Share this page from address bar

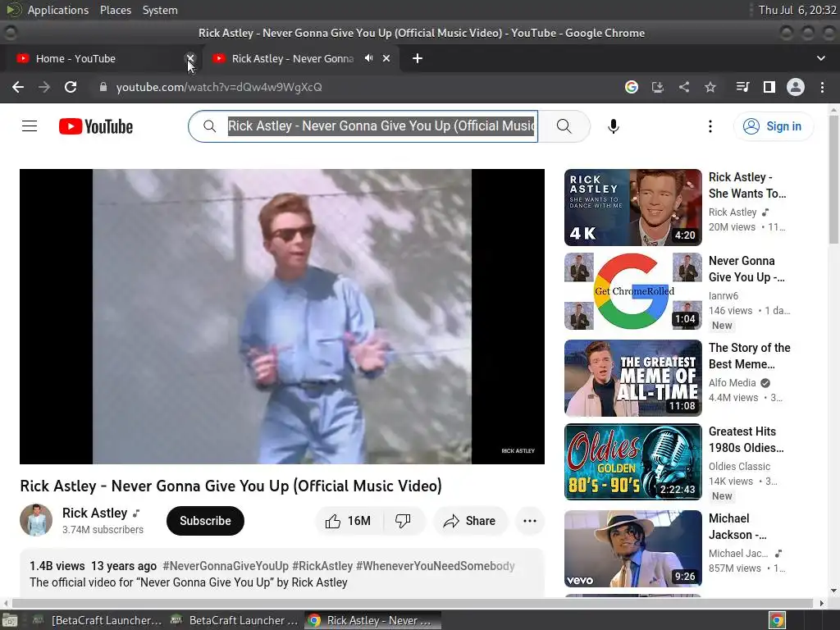(x=684, y=87)
